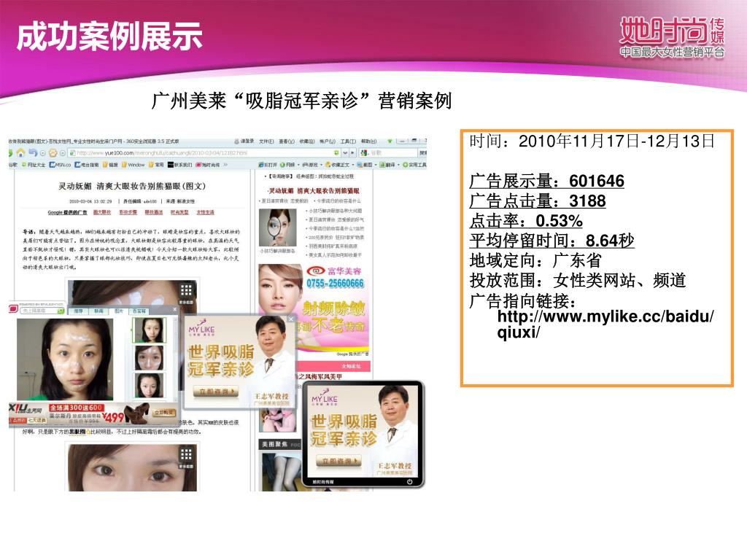Click the popup gallery vertical scrollbar
The width and height of the screenshot is (747, 560).
(175, 359)
